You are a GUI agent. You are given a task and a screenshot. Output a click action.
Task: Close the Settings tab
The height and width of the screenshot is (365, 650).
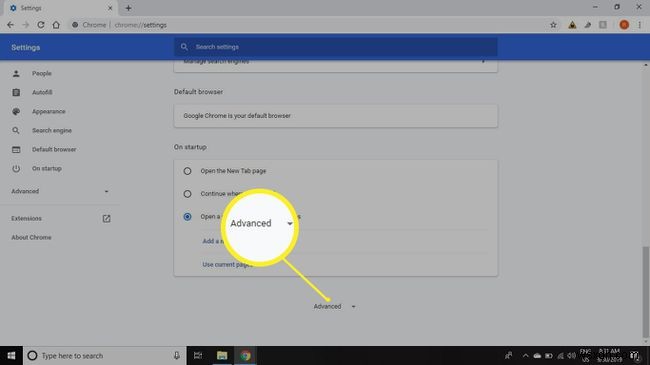click(x=110, y=8)
